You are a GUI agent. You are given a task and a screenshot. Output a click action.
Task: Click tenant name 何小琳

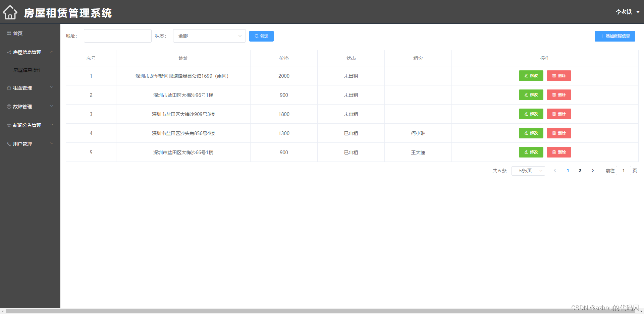(x=418, y=133)
